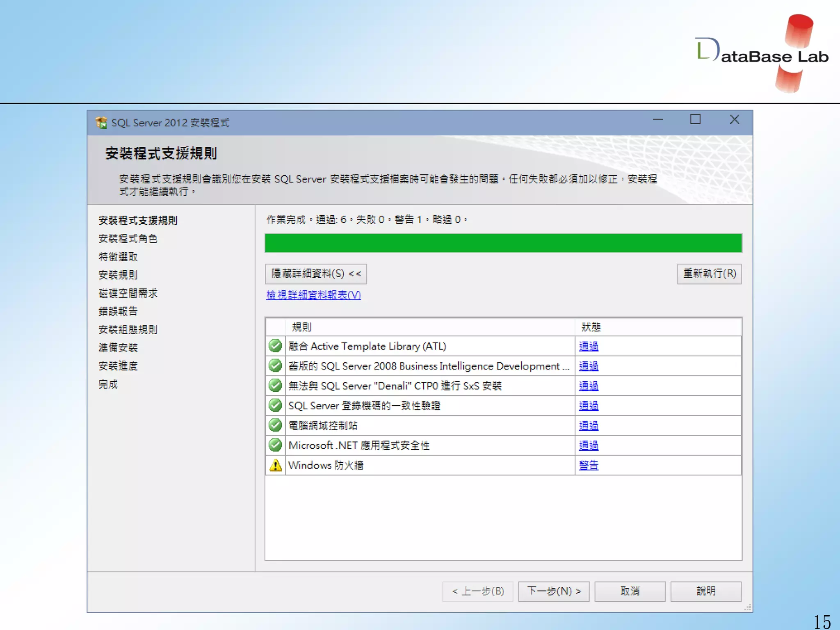Select 安裝規則 step in sidebar
Screen dimensions: 840x630
pyautogui.click(x=118, y=275)
